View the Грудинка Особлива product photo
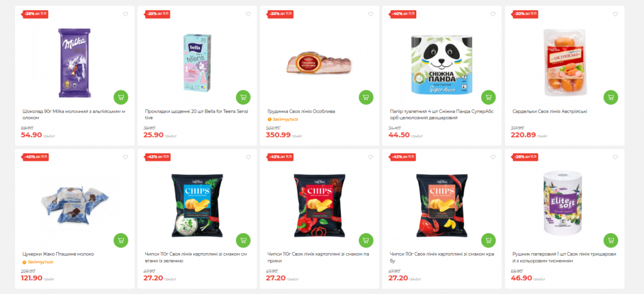 (x=319, y=63)
